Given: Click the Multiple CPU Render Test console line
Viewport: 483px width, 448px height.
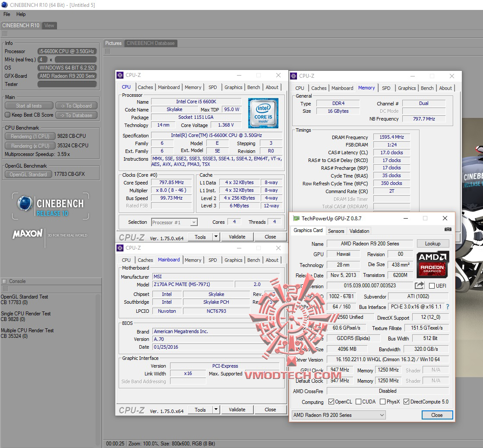Looking at the screenshot, I should [27, 330].
